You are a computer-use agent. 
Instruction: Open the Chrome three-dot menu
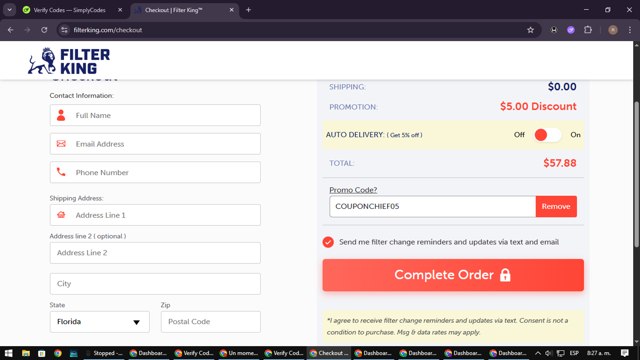[x=630, y=30]
